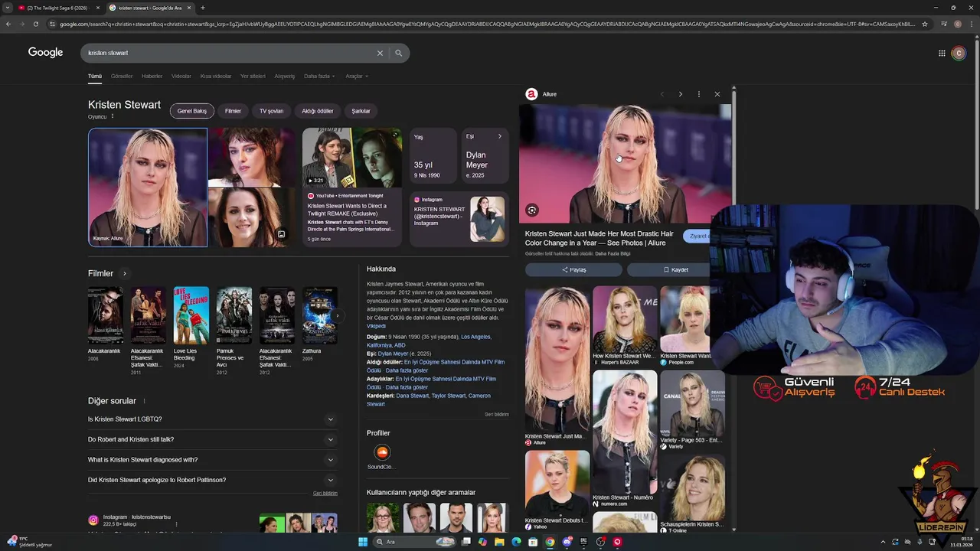
Task: Switch to the 'Haberler' tab
Action: (x=152, y=77)
